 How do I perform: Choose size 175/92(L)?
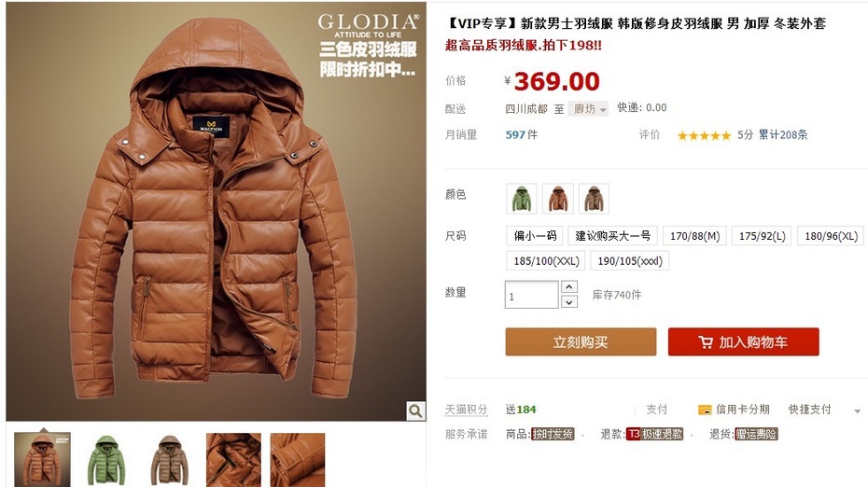coord(763,236)
